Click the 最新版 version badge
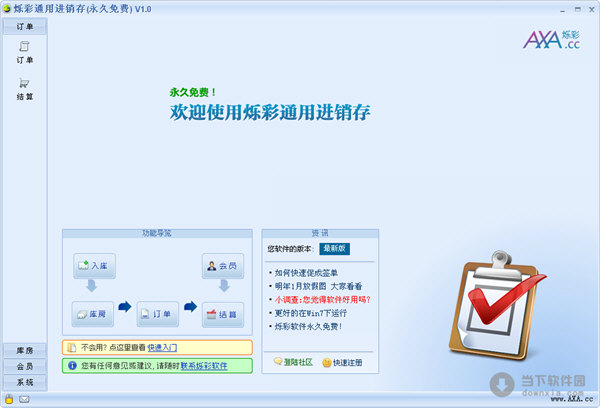600x408 pixels. coord(334,249)
